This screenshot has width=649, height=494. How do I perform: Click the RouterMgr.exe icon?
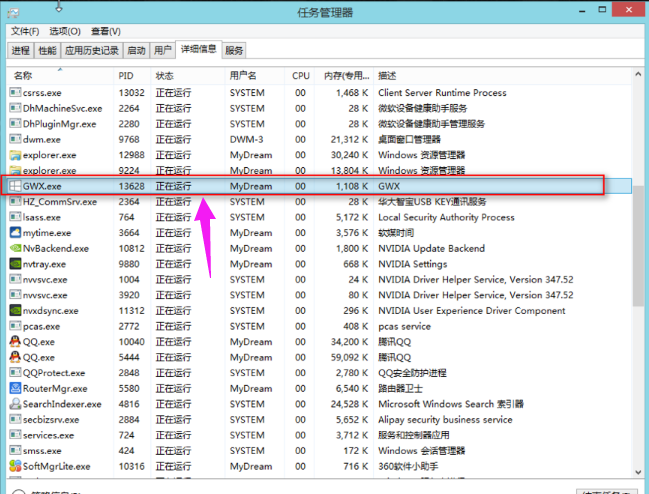15,388
